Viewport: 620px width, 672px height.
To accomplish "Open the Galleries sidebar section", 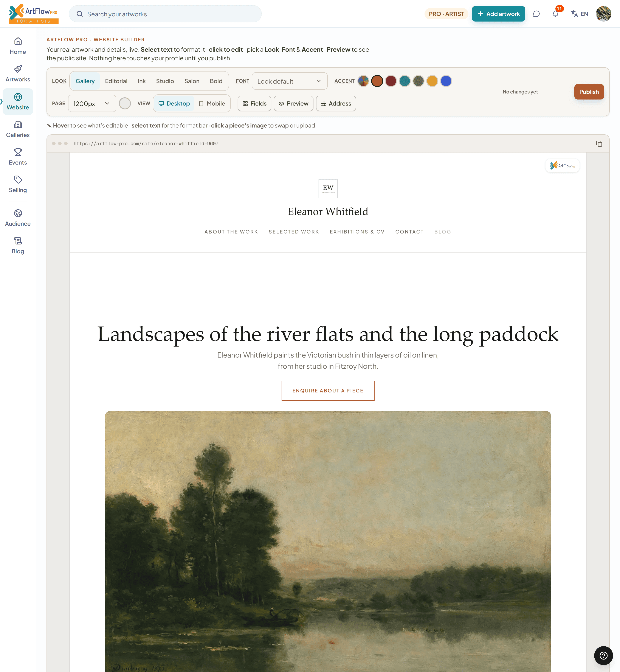I will [x=18, y=129].
